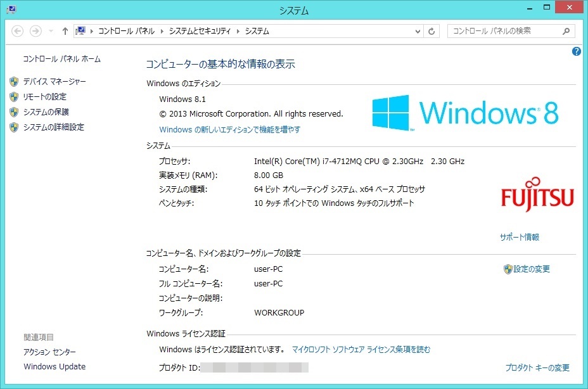
Task: Open システムの保護
Action: [x=46, y=112]
